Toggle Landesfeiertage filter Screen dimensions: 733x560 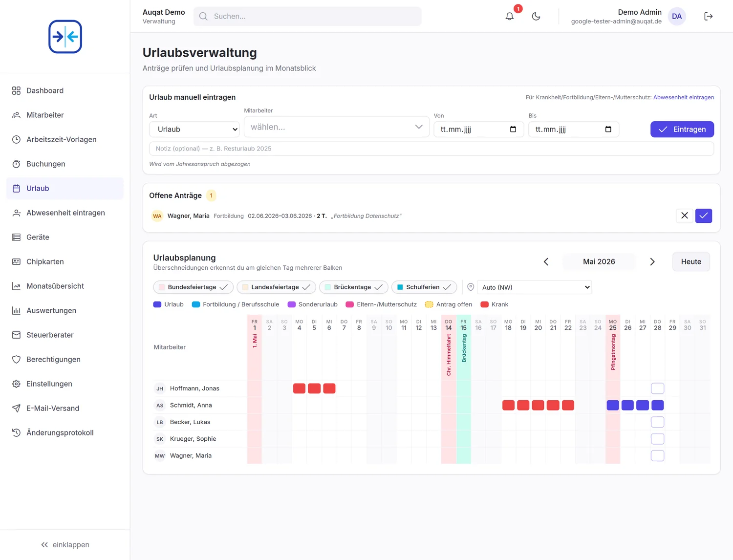pos(277,287)
